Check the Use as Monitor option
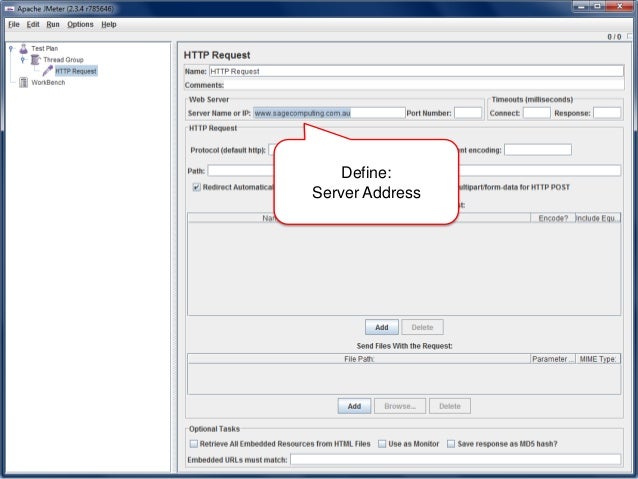Screen dimensions: 638x479 click(x=383, y=443)
